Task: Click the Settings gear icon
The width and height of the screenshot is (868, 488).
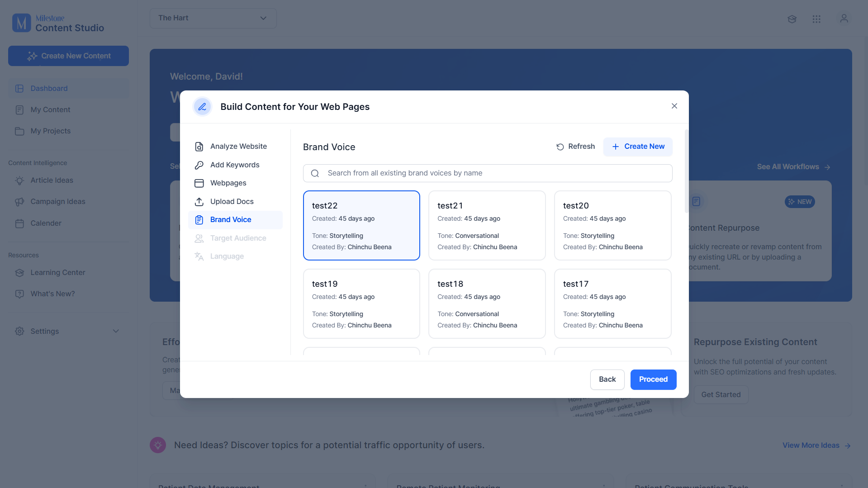Action: click(19, 332)
